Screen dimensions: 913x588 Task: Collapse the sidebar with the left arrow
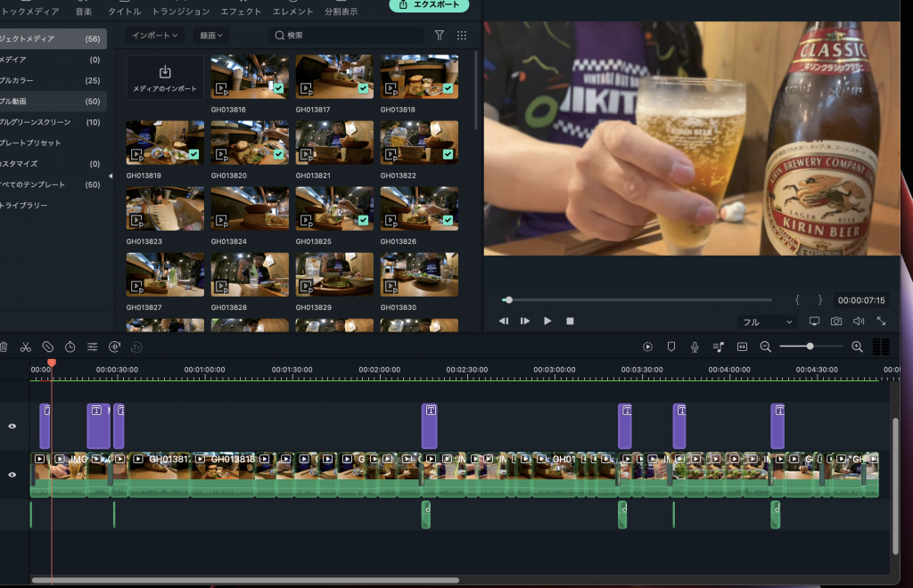pyautogui.click(x=111, y=176)
